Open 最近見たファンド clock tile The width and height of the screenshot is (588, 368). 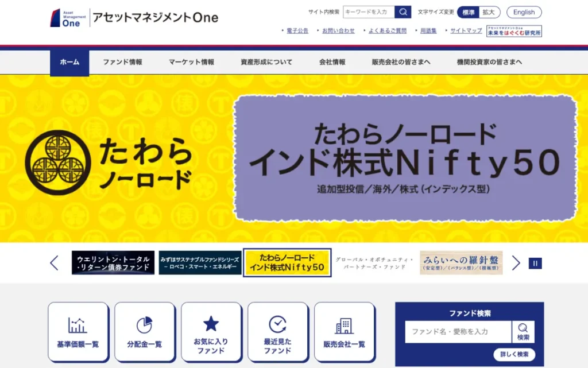277,332
